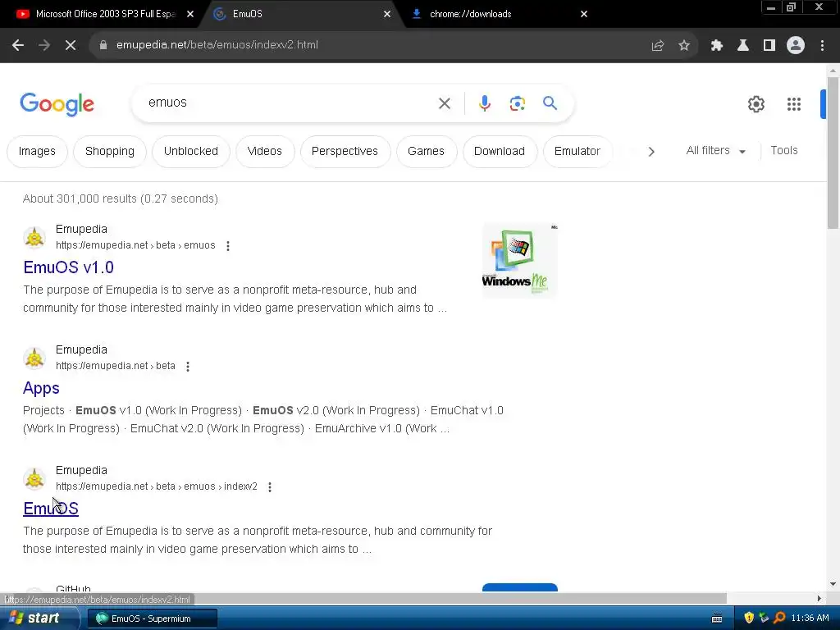Viewport: 840px width, 630px height.
Task: Go back to the previous page
Action: [18, 45]
